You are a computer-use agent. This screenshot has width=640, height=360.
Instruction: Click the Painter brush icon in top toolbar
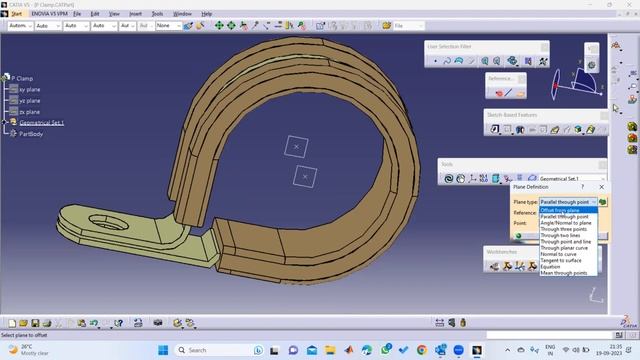pos(188,26)
